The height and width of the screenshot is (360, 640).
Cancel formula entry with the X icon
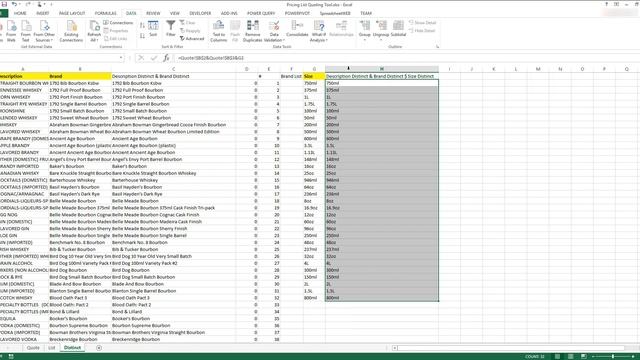coord(141,58)
